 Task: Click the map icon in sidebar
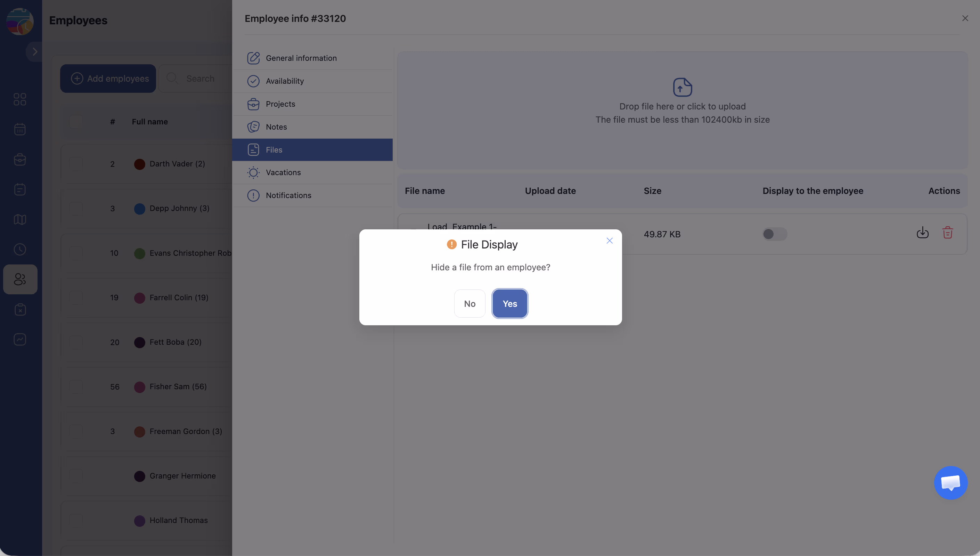tap(20, 219)
